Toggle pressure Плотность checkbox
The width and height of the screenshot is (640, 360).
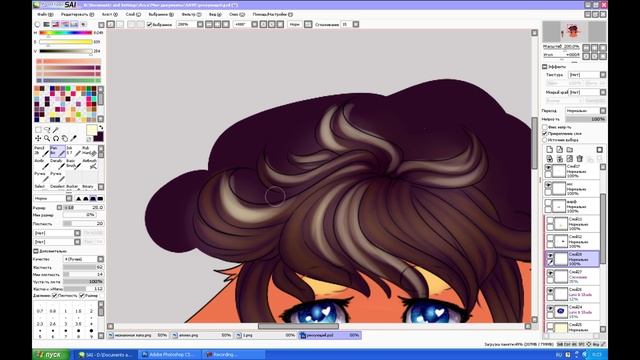[55, 295]
